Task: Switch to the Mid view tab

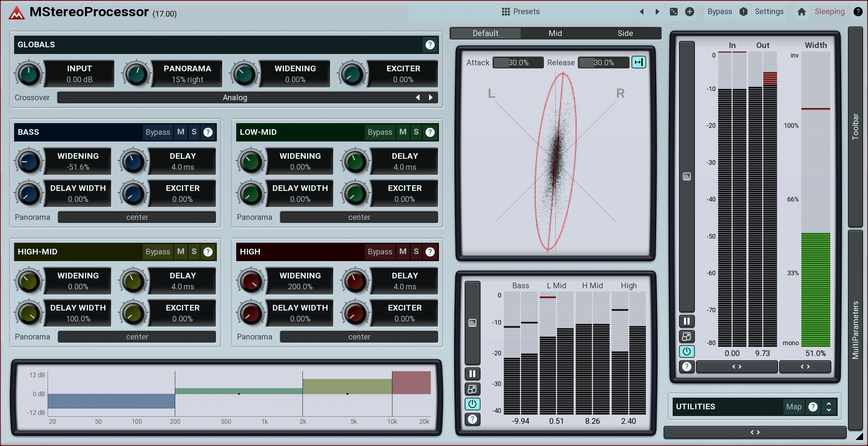Action: coord(555,33)
